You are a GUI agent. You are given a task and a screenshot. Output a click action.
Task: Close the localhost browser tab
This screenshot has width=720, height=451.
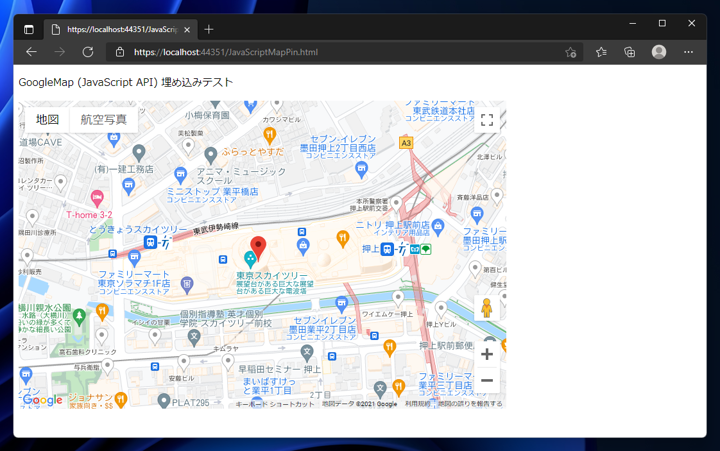coord(187,30)
